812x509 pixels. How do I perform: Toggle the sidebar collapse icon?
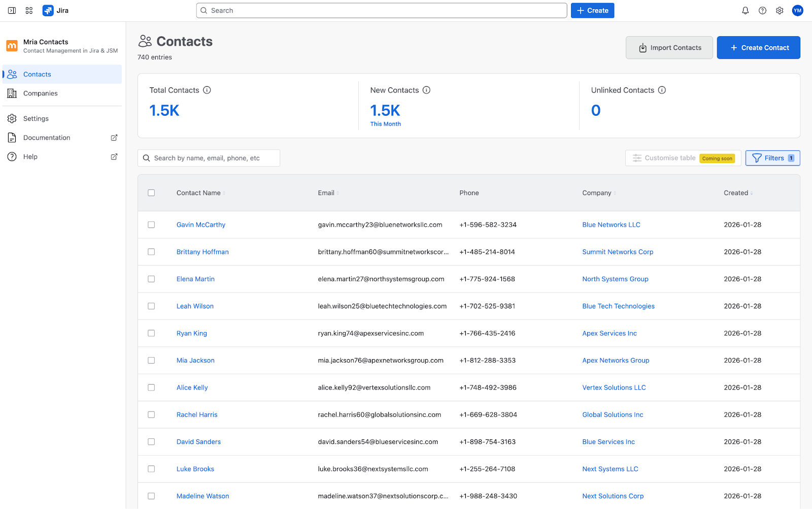click(12, 11)
